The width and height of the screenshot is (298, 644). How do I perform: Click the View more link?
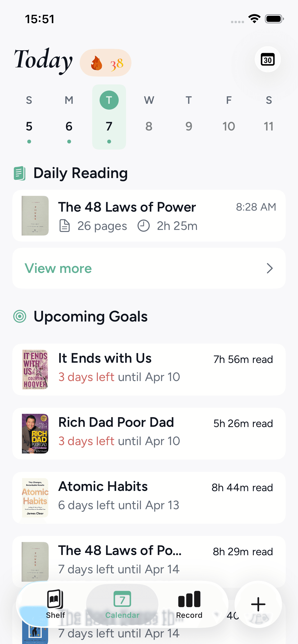point(58,268)
